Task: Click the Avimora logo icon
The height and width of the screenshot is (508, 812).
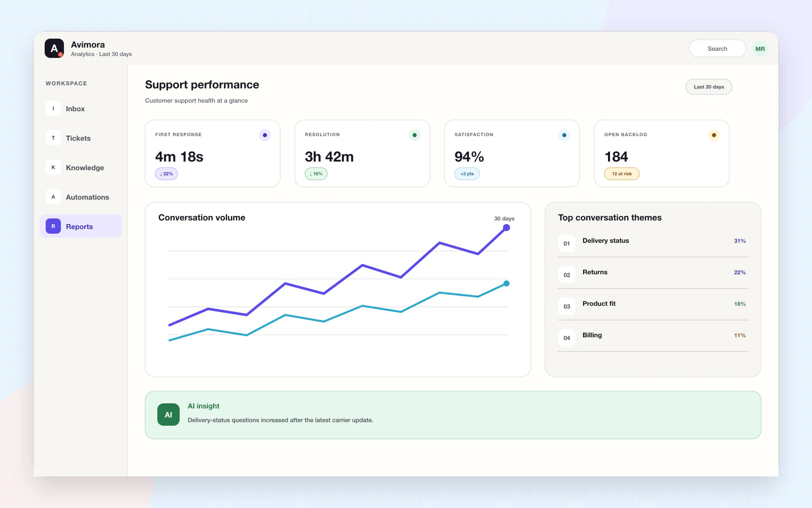Action: click(54, 48)
